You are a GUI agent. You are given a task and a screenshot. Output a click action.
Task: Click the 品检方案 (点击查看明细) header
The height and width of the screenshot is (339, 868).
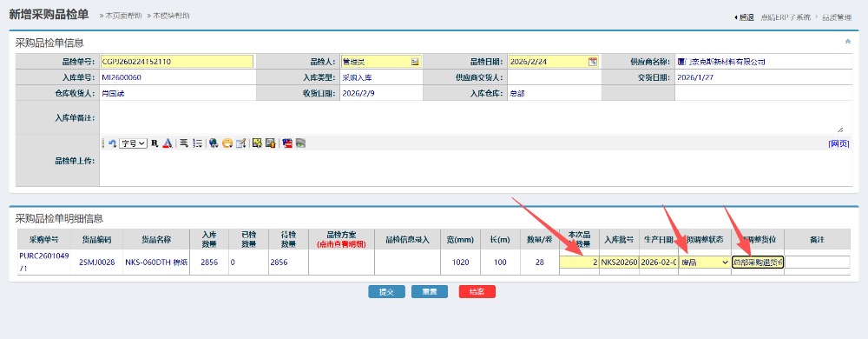(x=341, y=239)
